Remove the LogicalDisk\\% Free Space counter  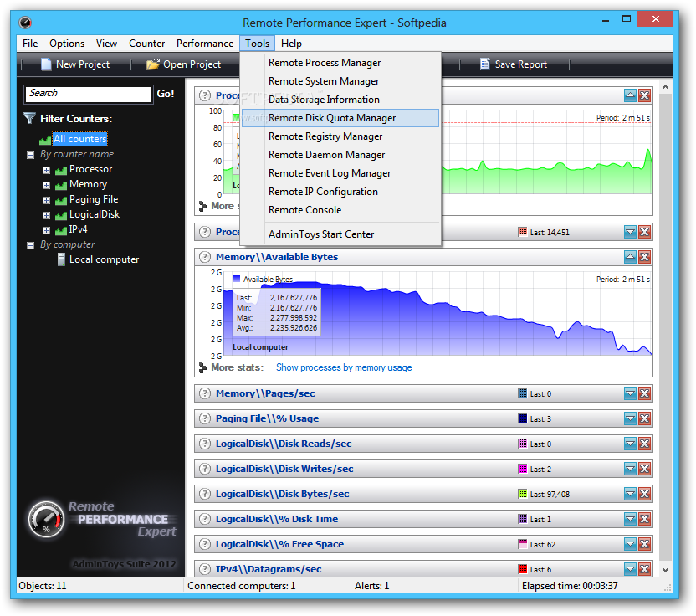pyautogui.click(x=644, y=544)
